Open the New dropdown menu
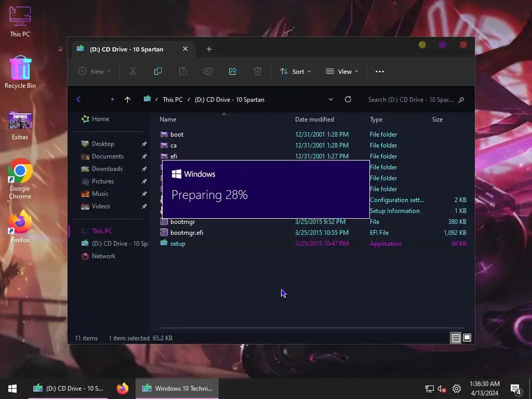 [95, 71]
